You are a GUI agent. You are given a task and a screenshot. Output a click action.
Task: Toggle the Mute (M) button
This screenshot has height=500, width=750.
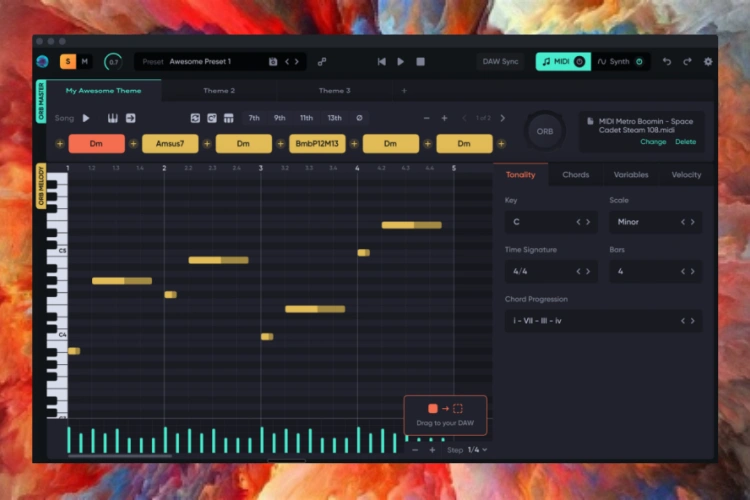point(85,61)
